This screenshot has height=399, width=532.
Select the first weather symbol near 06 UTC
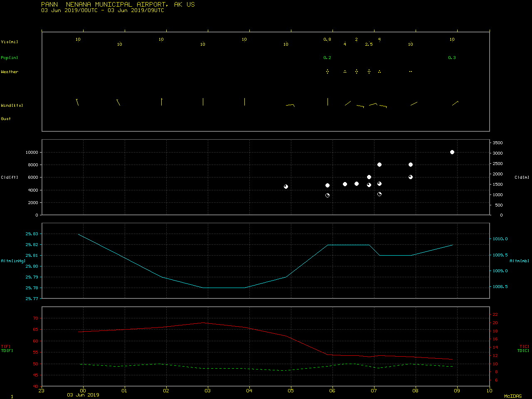(328, 71)
